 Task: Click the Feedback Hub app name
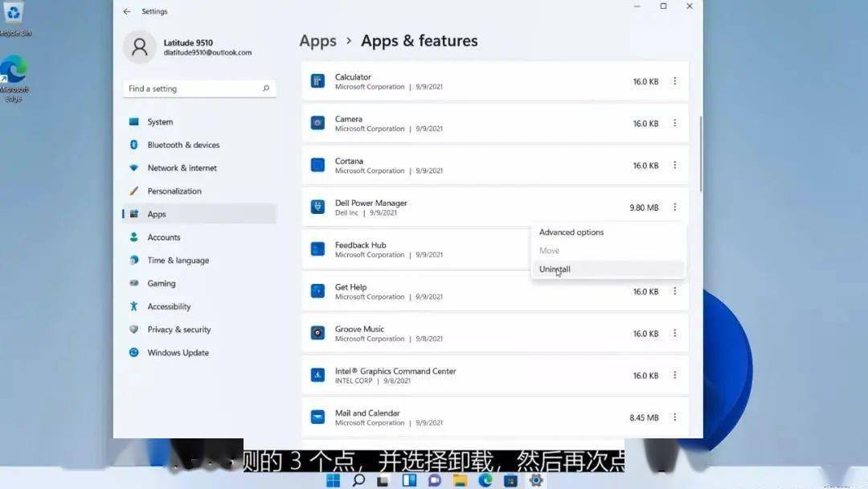click(360, 244)
